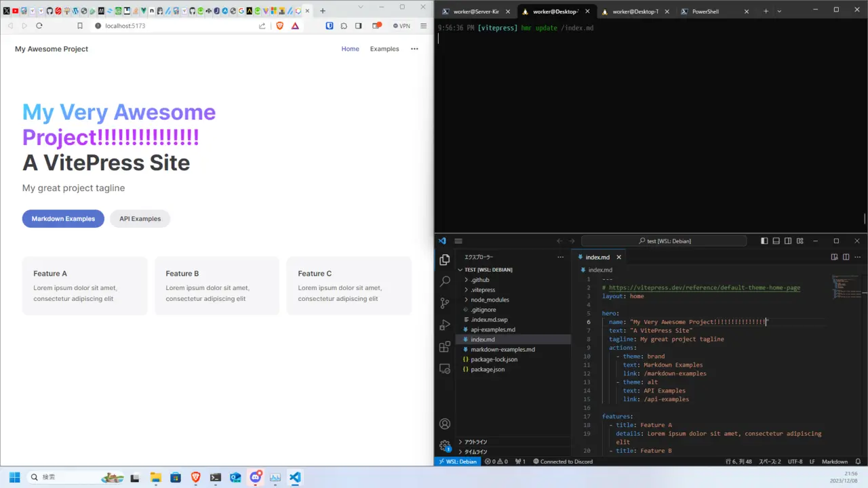Click Customize Layout icon in VS Code
Viewport: 868px width, 488px height.
click(800, 241)
